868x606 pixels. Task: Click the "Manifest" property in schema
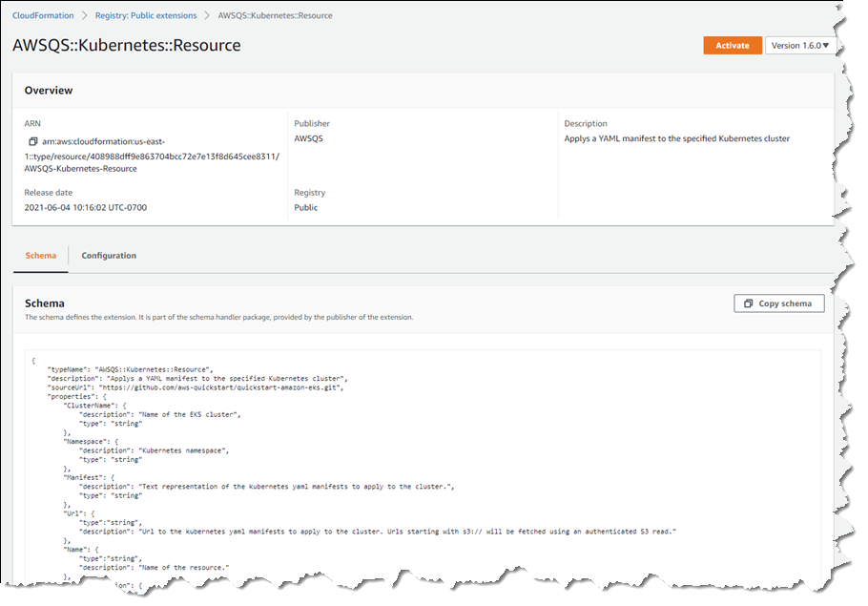point(89,477)
